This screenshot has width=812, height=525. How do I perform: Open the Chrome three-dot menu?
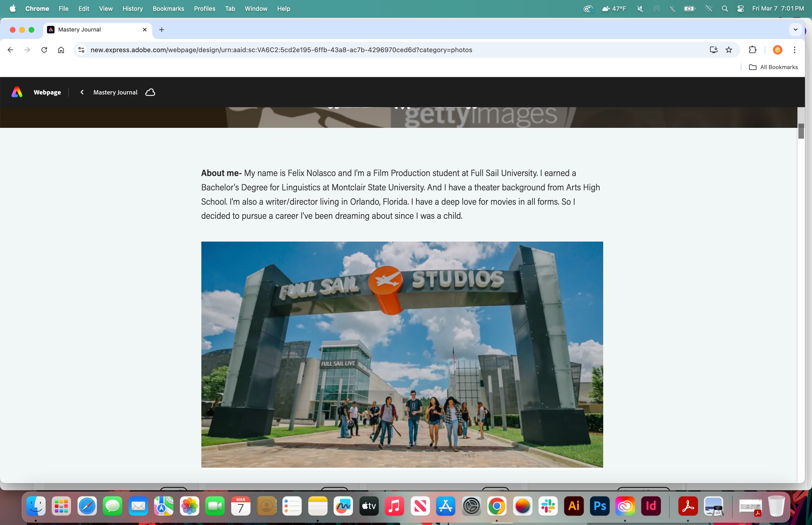(x=795, y=50)
